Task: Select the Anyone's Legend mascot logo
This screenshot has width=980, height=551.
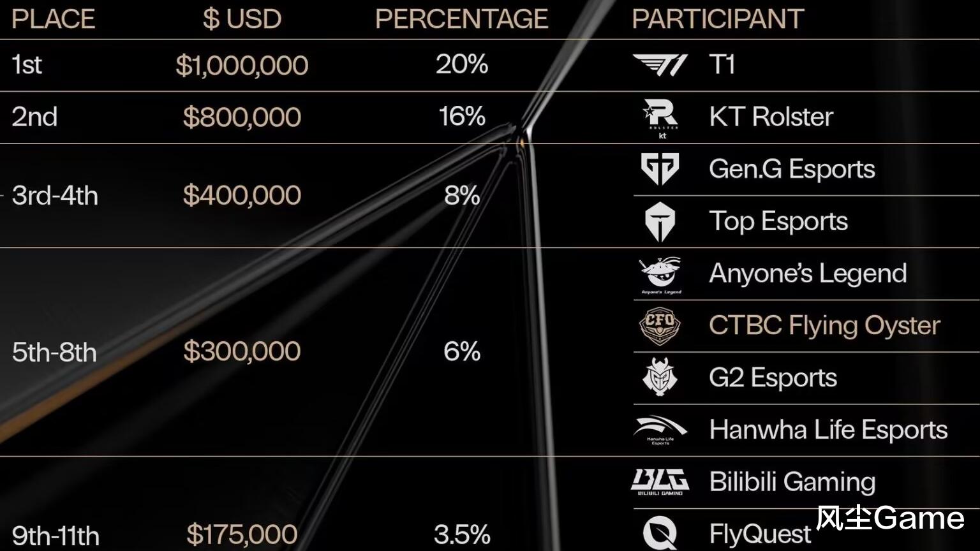Action: [x=661, y=274]
